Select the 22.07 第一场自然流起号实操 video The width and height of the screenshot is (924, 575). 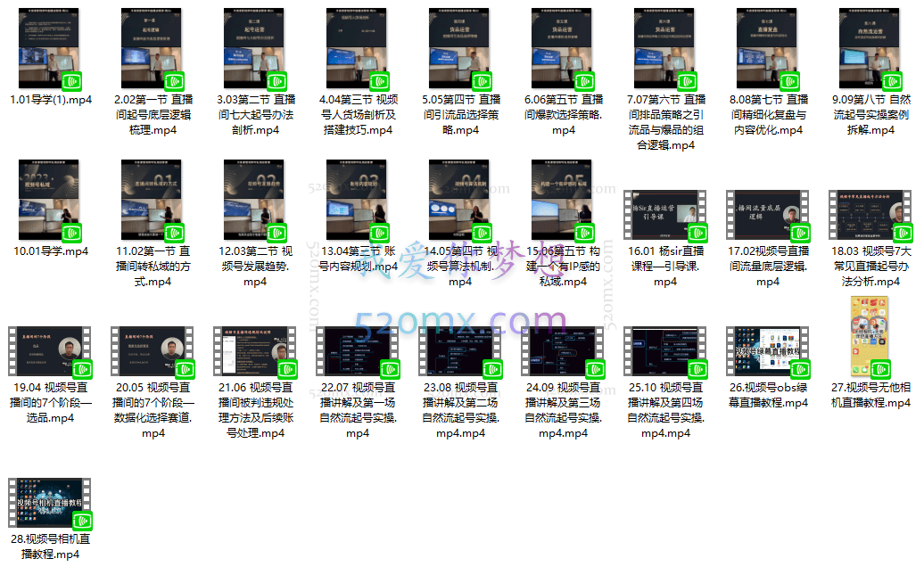click(x=358, y=351)
